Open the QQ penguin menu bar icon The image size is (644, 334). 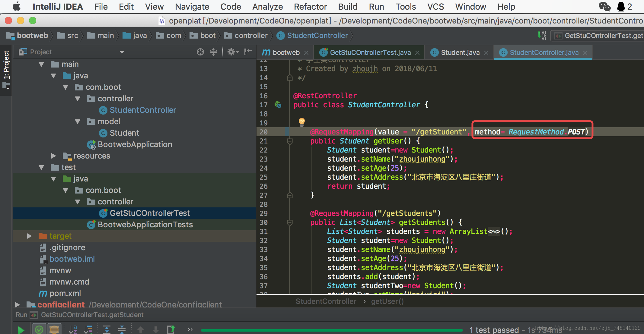[621, 6]
